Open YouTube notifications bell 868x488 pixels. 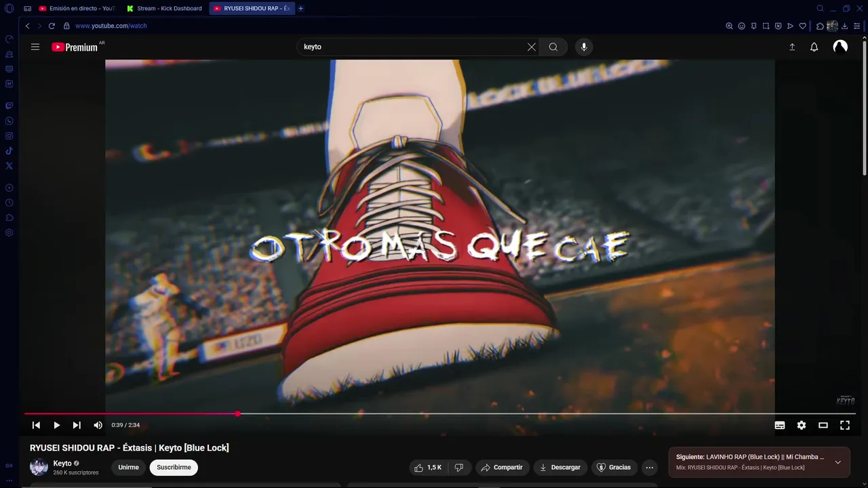point(814,47)
